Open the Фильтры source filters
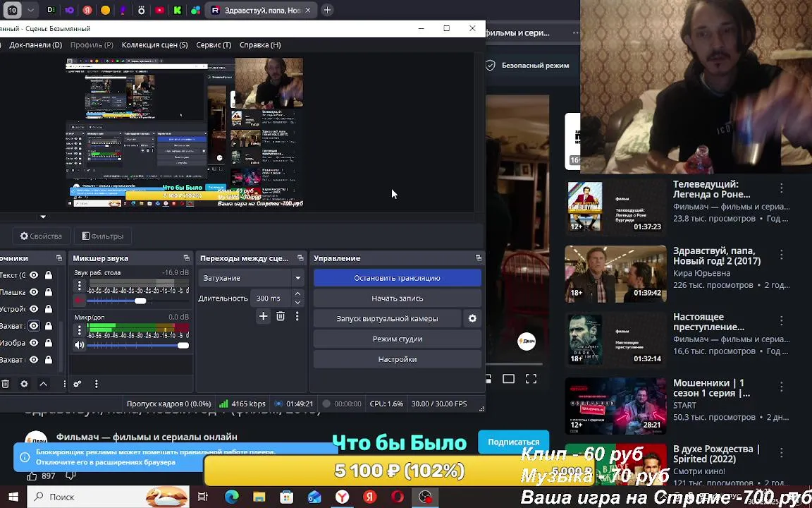812x508 pixels. 102,236
